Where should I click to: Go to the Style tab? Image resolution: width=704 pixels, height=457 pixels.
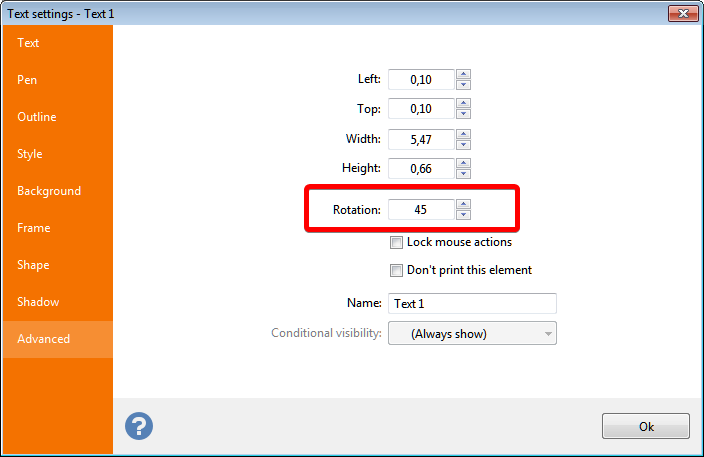pyautogui.click(x=30, y=154)
